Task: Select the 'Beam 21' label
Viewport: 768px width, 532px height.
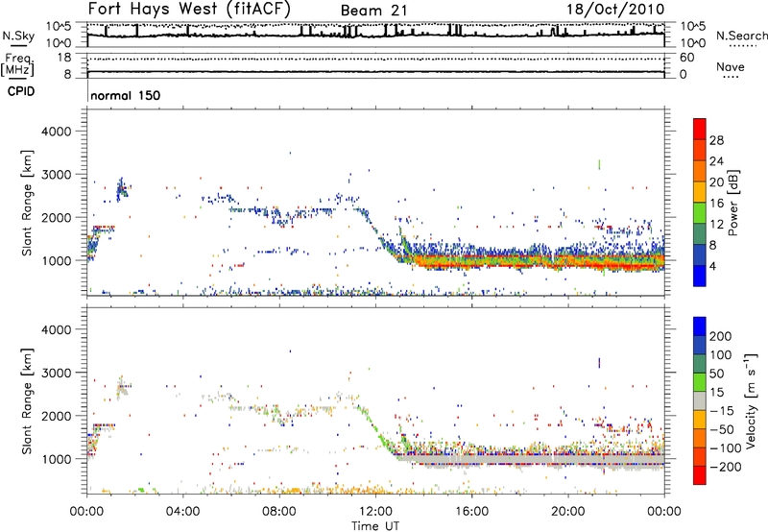Action: tap(373, 11)
